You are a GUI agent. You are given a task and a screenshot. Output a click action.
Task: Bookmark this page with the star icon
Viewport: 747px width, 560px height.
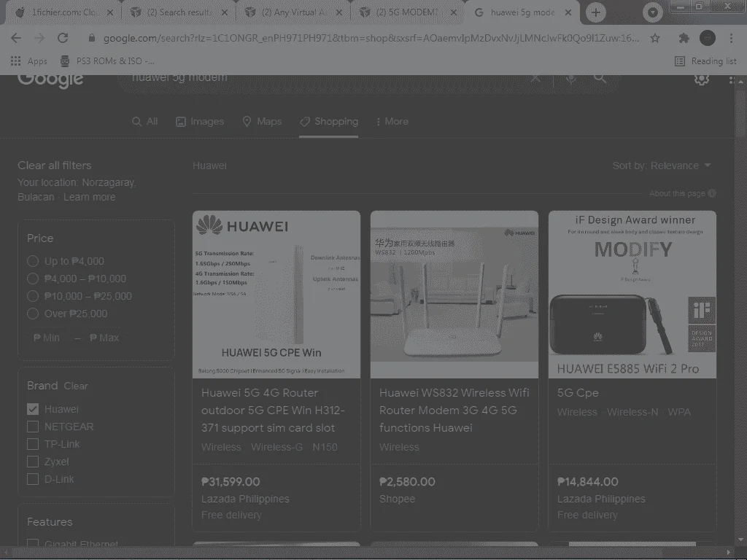(655, 38)
